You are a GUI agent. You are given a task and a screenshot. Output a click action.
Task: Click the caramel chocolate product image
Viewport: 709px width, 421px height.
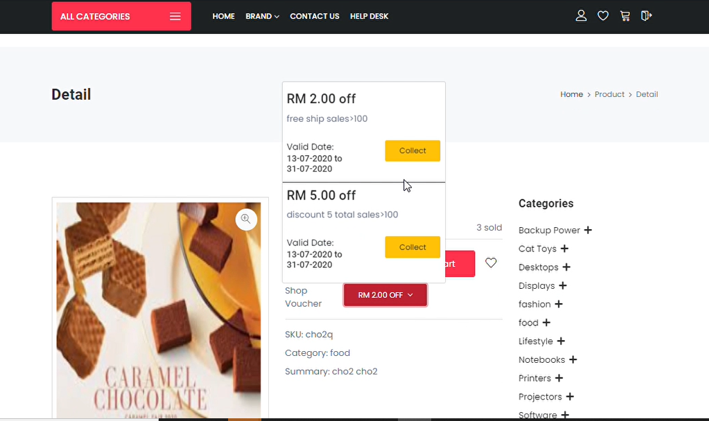[159, 310]
